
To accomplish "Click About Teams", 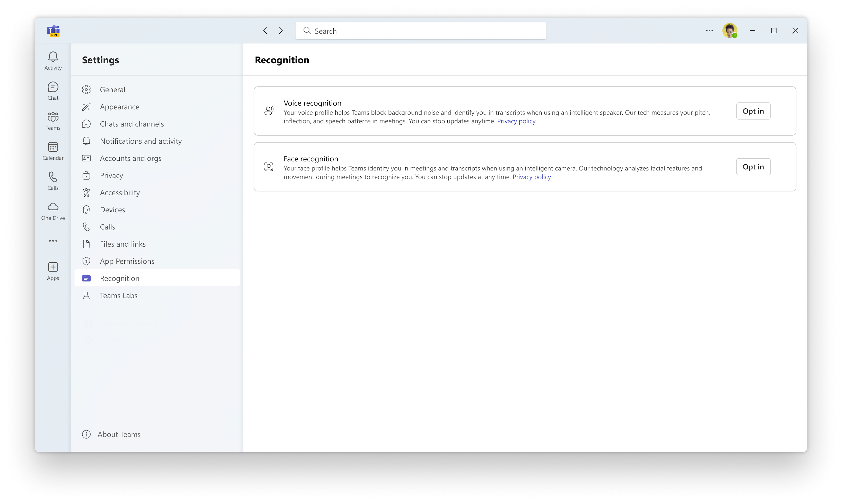I will click(119, 434).
